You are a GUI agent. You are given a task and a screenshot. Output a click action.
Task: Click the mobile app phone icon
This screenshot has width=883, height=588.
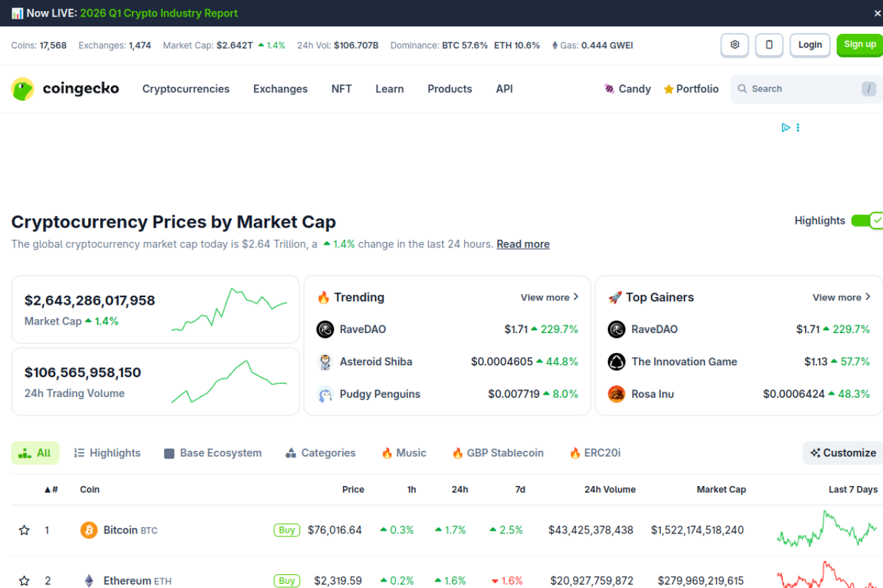tap(769, 45)
